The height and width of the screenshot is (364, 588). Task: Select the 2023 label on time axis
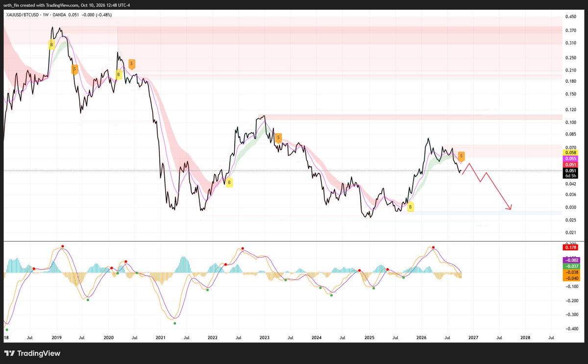pos(264,338)
